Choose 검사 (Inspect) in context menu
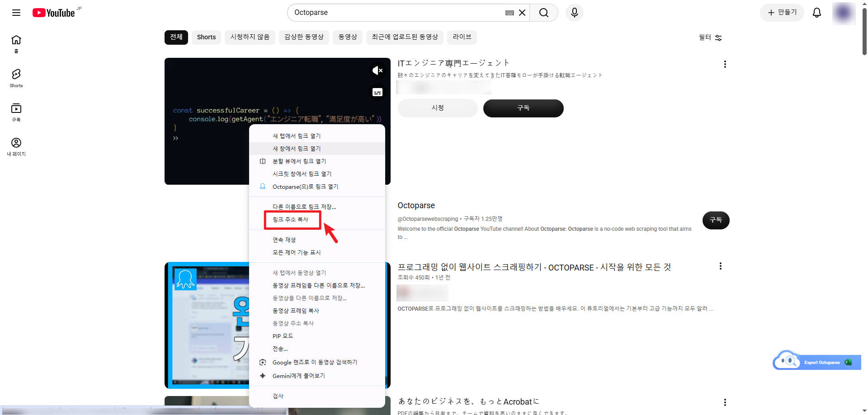 317,396
